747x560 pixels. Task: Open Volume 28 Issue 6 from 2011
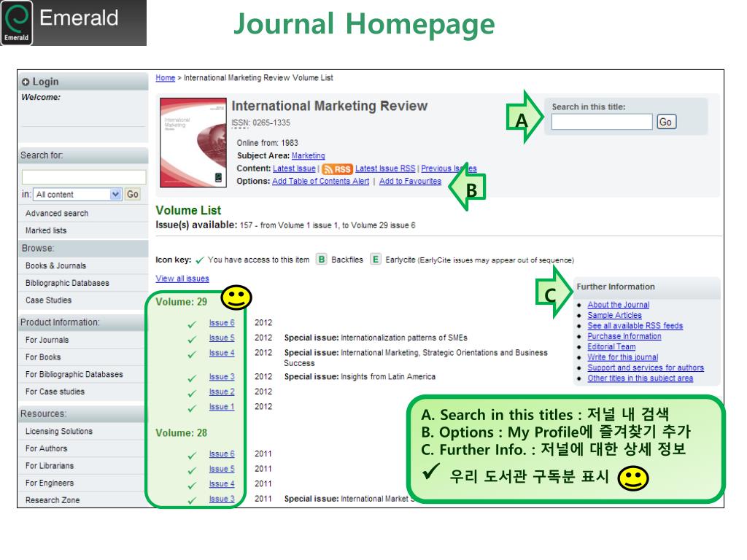coord(222,454)
